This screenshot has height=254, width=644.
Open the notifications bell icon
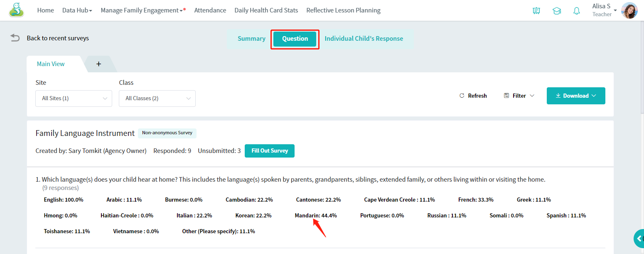coord(577,11)
